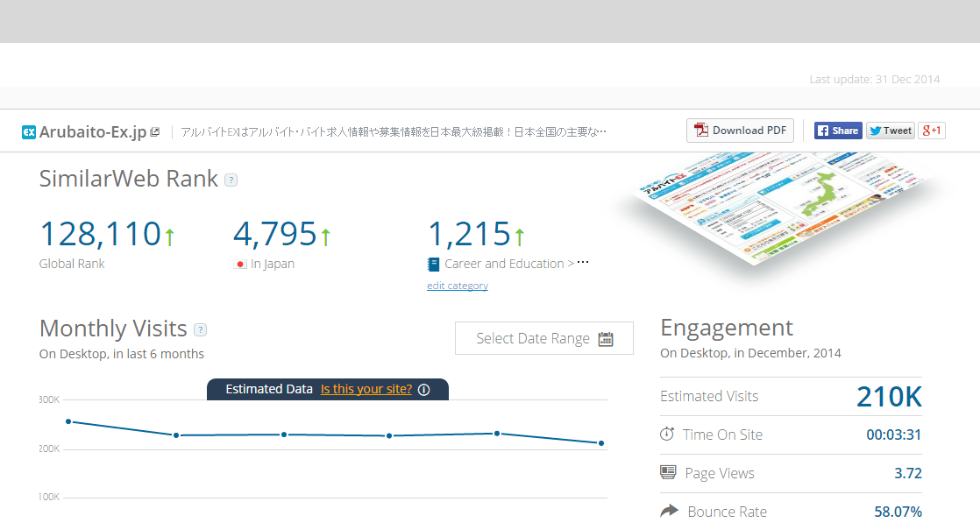This screenshot has width=980, height=530.
Task: Click the Career and Education book icon
Action: click(433, 265)
